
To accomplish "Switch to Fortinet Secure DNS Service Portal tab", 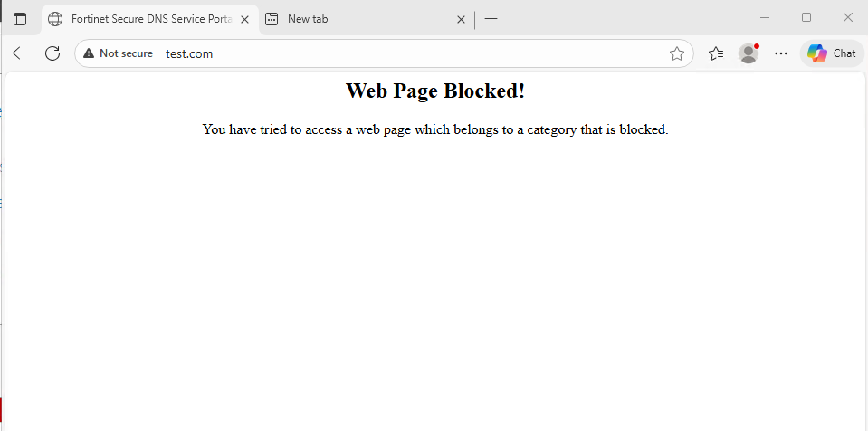I will click(149, 19).
